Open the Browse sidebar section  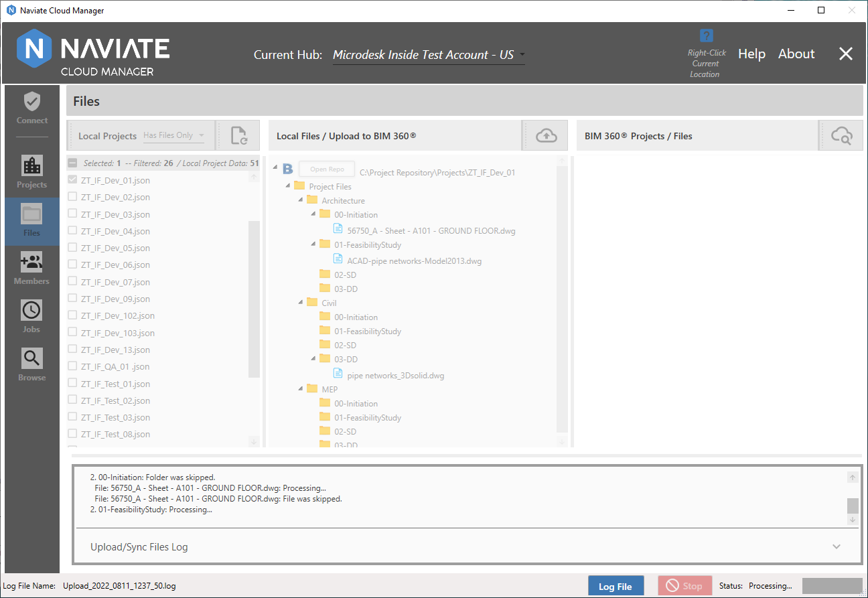31,365
